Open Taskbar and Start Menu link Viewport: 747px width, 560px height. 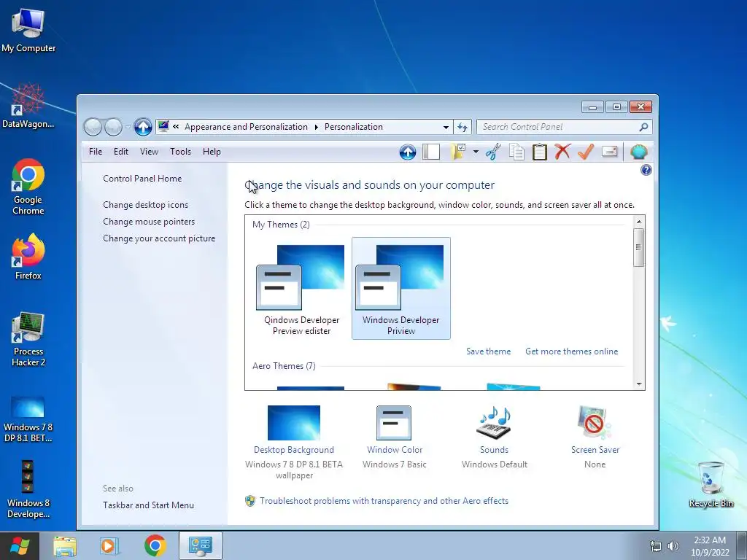(148, 505)
